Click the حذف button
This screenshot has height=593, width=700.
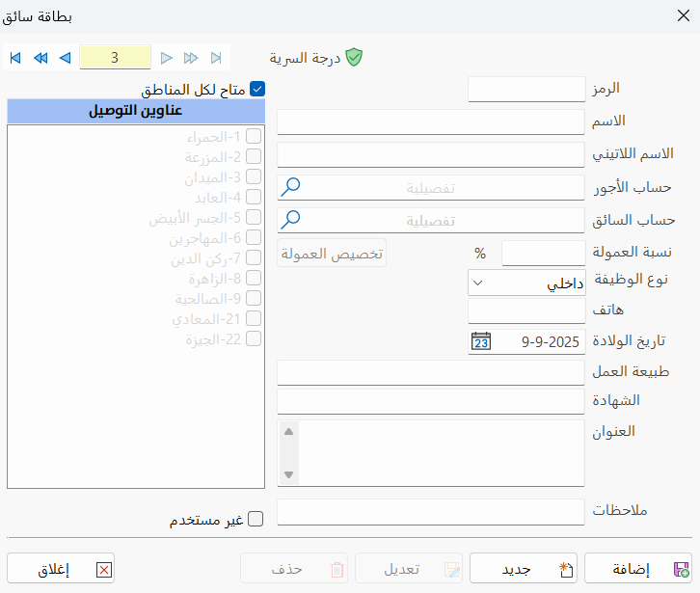[x=294, y=569]
